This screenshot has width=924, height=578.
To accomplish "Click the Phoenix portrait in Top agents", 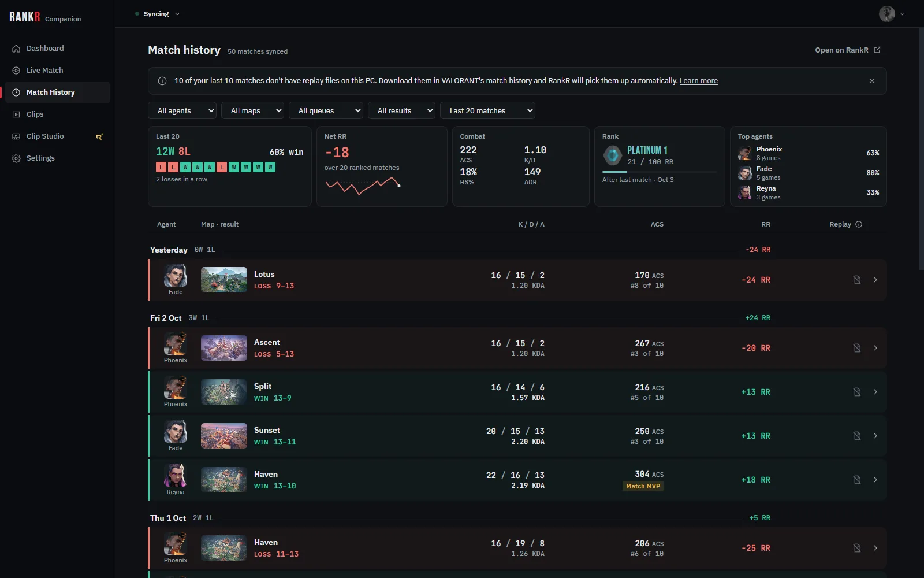I will coord(745,153).
